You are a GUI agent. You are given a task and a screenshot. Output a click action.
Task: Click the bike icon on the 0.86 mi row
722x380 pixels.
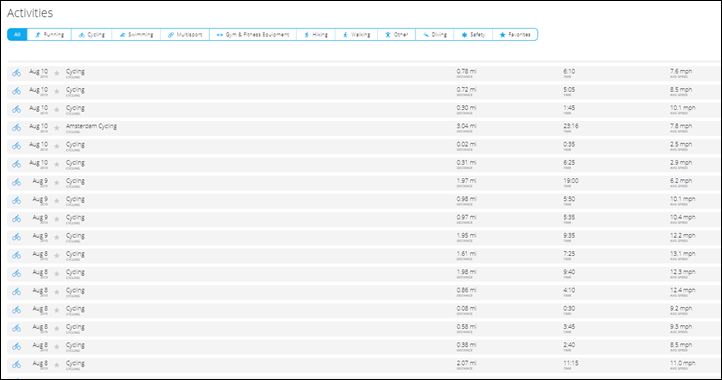(x=17, y=292)
